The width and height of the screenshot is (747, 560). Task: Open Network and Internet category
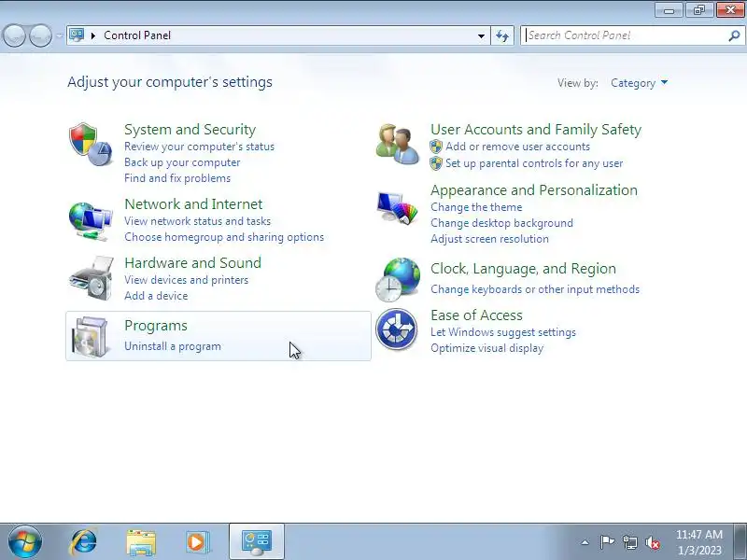[193, 204]
